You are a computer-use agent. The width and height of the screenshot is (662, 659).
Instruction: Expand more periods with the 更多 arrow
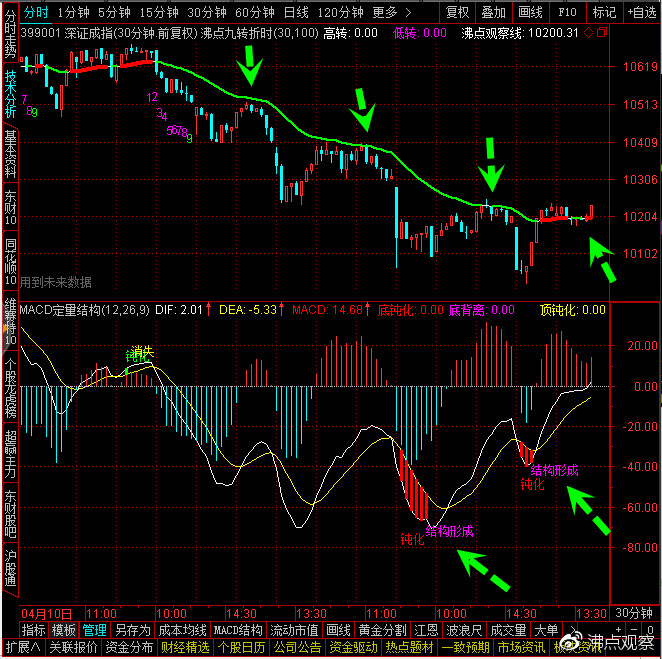pos(408,13)
